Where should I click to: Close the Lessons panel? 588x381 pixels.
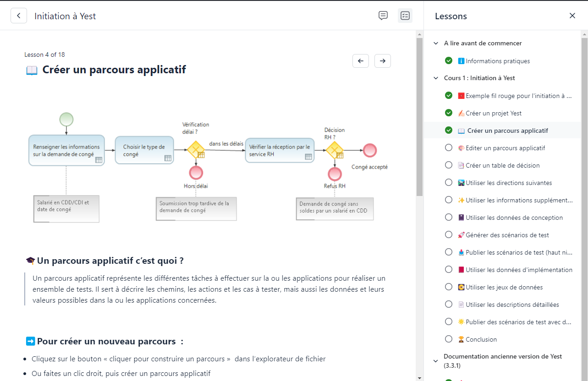pos(572,16)
